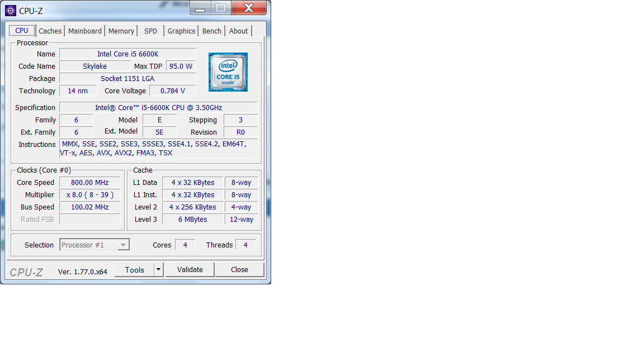
Task: Click the Max TDP value 95.0 W
Action: [x=181, y=66]
